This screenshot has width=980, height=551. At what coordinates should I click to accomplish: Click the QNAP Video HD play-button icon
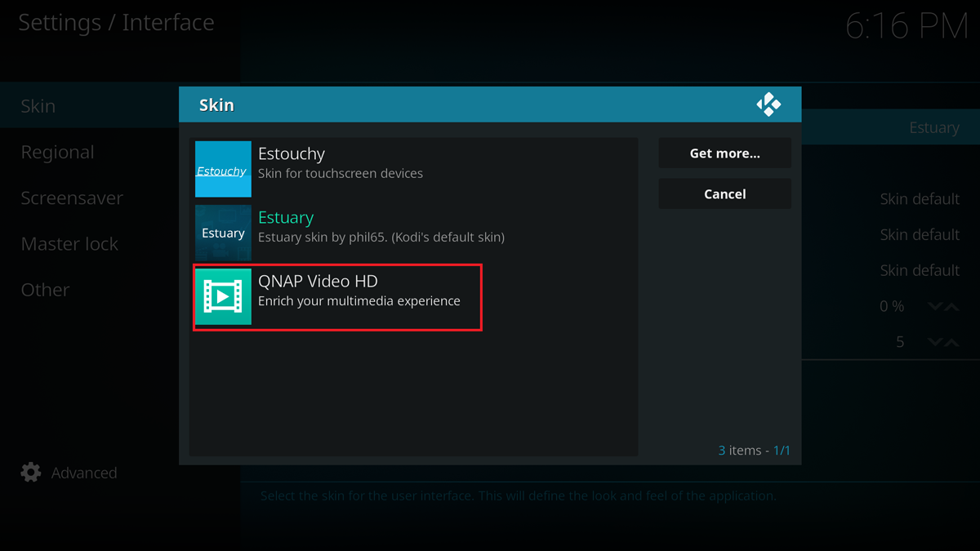point(223,296)
